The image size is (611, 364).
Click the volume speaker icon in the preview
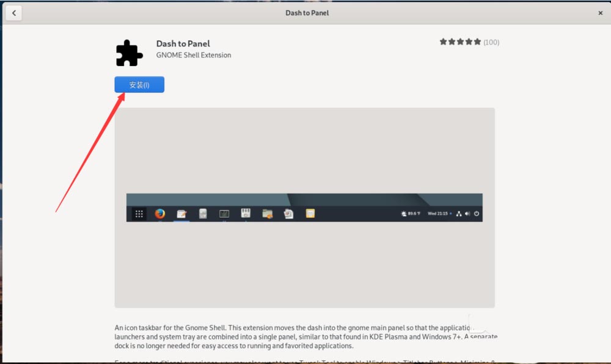(467, 214)
